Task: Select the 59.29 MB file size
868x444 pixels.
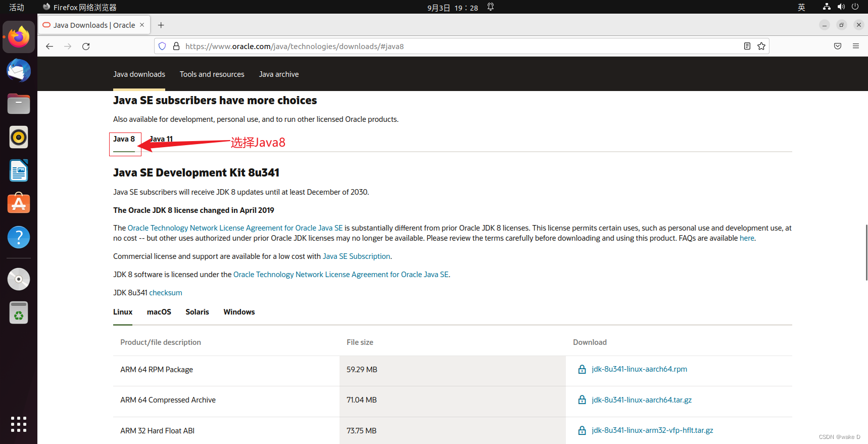Action: point(362,370)
